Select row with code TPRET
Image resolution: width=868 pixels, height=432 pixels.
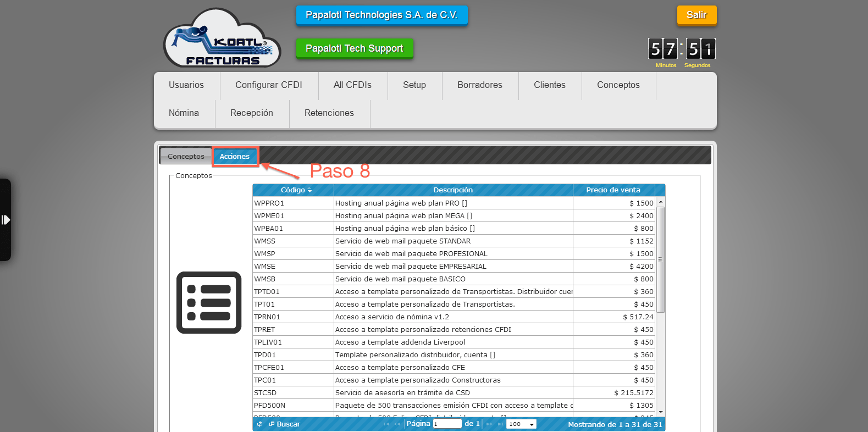(x=454, y=329)
